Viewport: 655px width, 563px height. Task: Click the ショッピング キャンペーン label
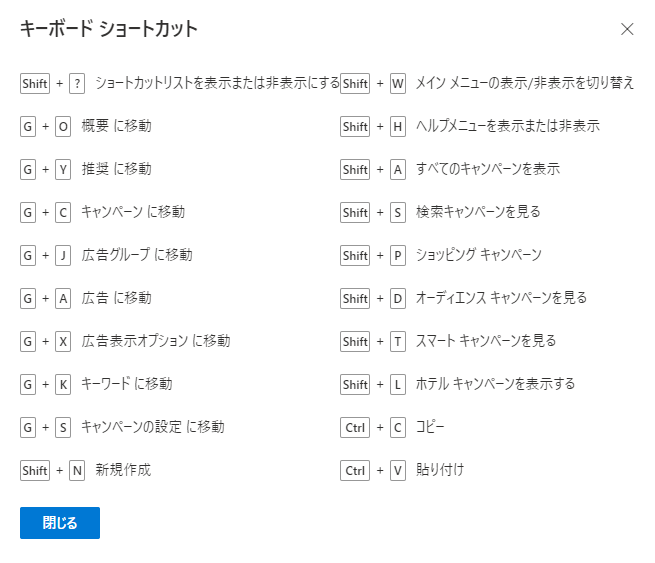tap(479, 255)
